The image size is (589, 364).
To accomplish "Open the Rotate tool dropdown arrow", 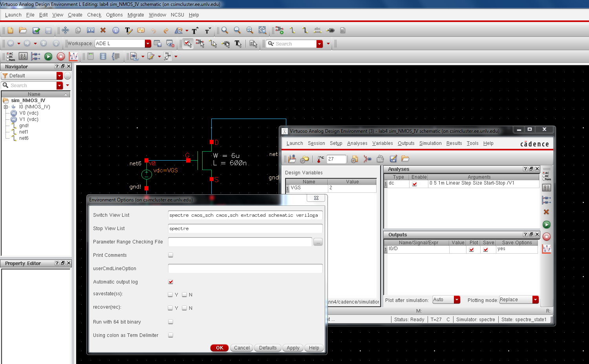I will (187, 31).
